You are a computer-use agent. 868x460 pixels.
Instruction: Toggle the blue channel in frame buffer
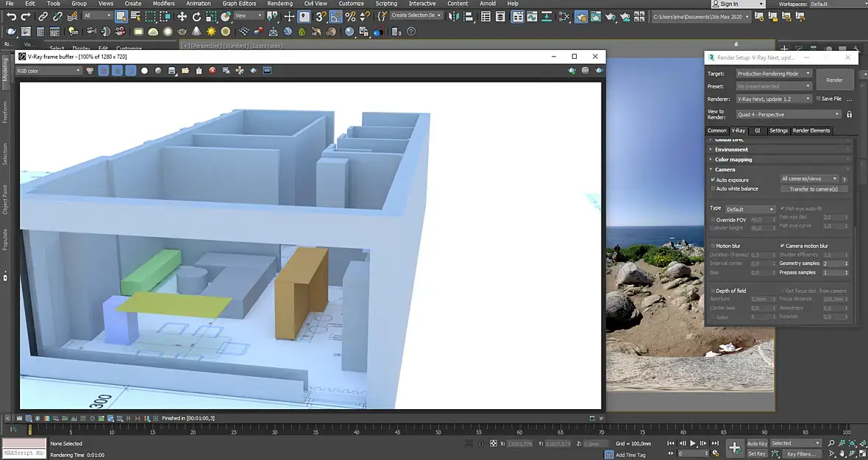click(131, 71)
